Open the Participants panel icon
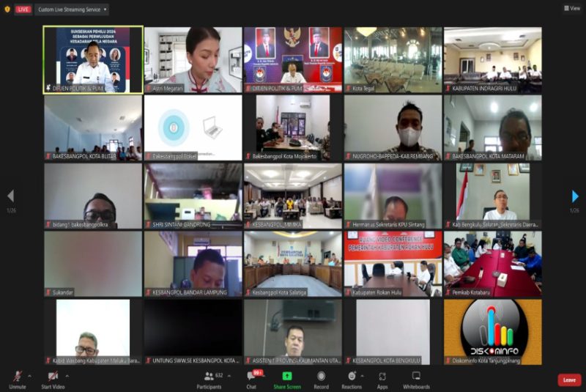This screenshot has width=586, height=392. 209,376
